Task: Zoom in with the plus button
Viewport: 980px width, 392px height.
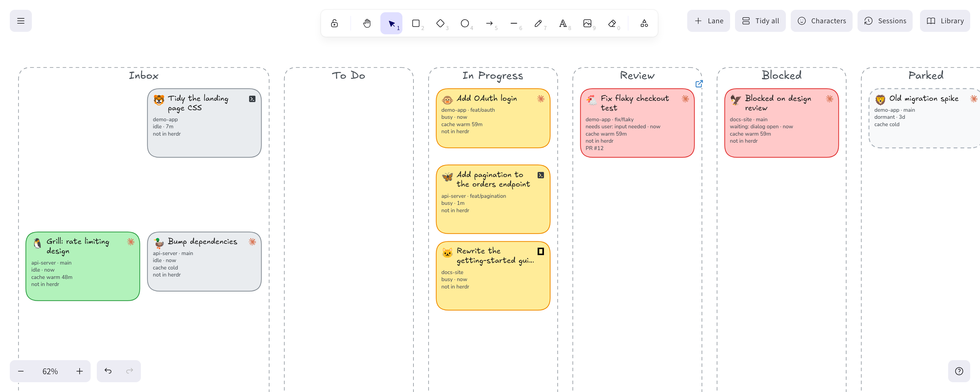Action: [x=80, y=371]
